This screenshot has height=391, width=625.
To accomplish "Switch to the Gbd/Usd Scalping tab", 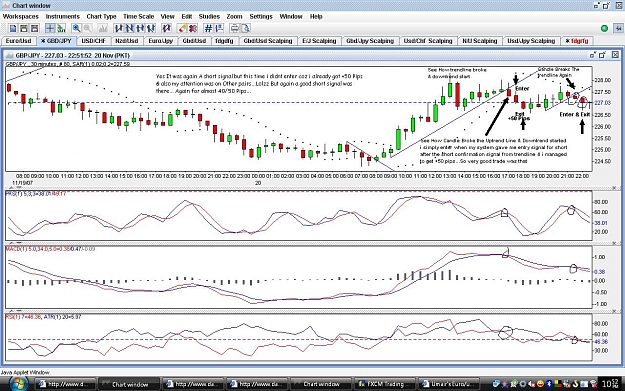I will tap(268, 41).
